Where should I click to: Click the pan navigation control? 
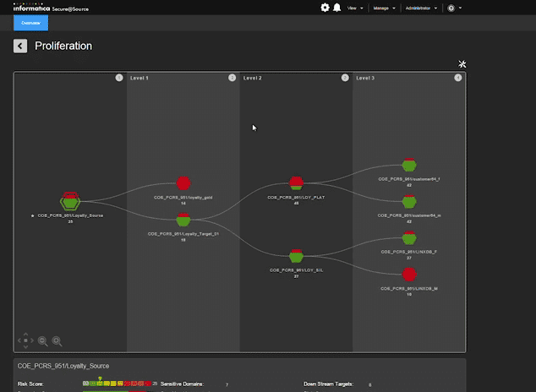(25, 340)
